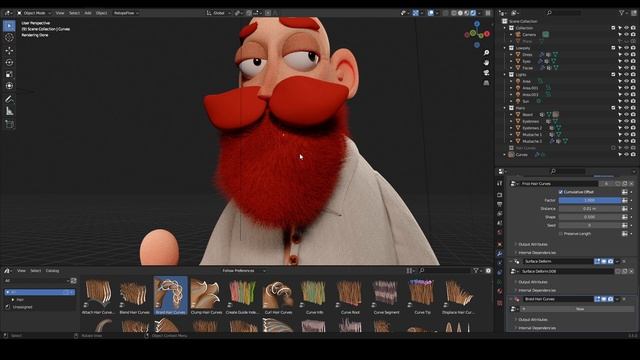Select the Unassigned catalog
This screenshot has width=640, height=360.
22,307
